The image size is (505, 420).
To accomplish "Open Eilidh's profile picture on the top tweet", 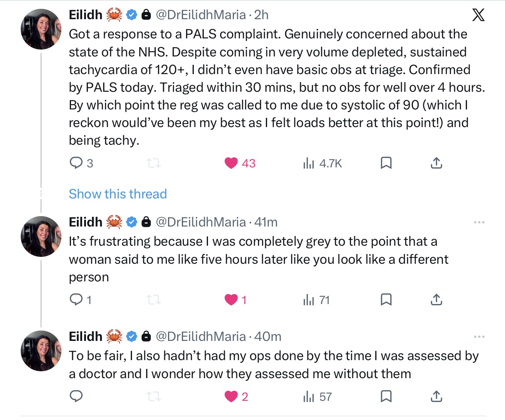I will coord(41,29).
